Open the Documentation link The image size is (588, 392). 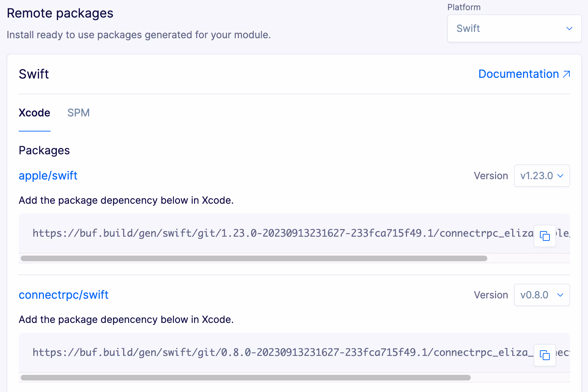pos(519,74)
